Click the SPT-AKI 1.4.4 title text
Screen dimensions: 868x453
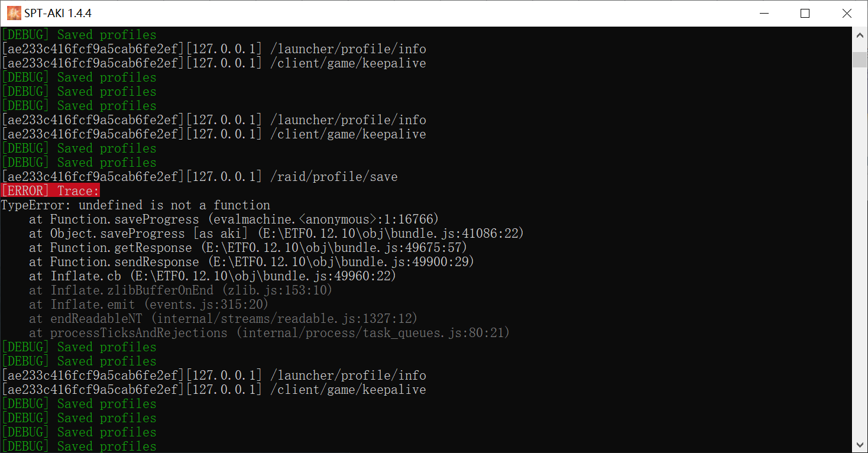[58, 13]
